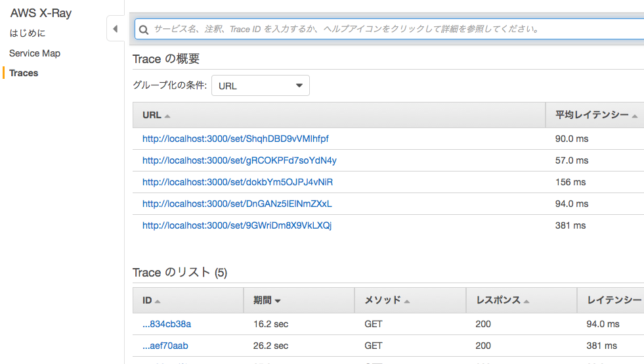
Task: Click response 200 in ...aef70aab row
Action: pos(483,346)
